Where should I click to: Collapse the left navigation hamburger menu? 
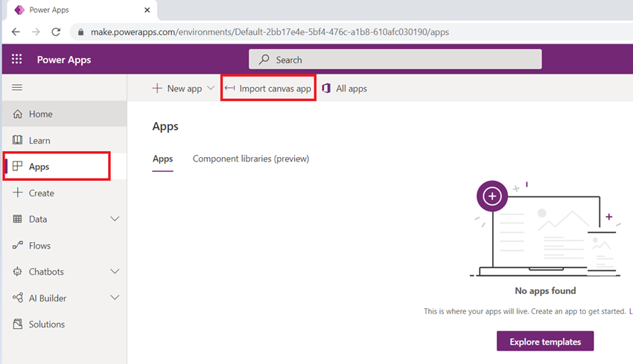[17, 88]
